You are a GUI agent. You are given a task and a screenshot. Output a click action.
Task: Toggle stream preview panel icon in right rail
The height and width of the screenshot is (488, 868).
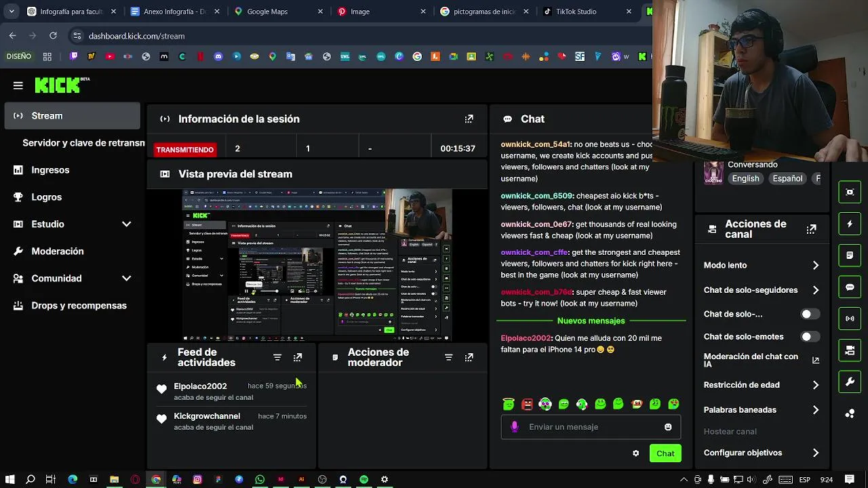[850, 192]
